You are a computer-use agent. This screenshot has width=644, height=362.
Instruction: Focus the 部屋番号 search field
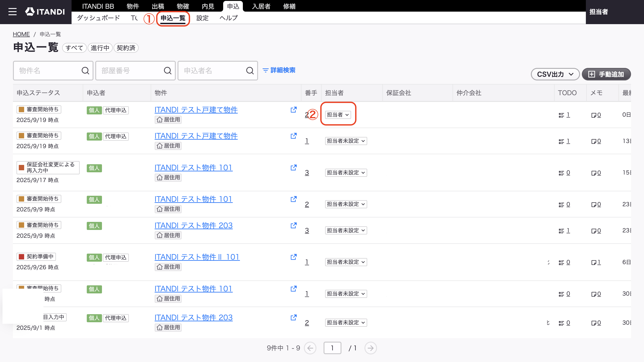[135, 71]
